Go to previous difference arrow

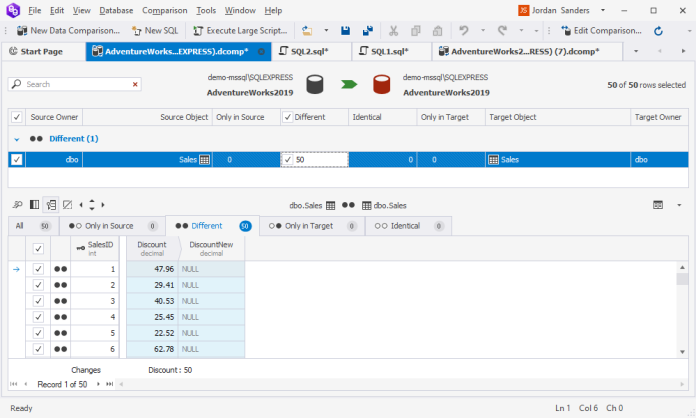click(81, 205)
